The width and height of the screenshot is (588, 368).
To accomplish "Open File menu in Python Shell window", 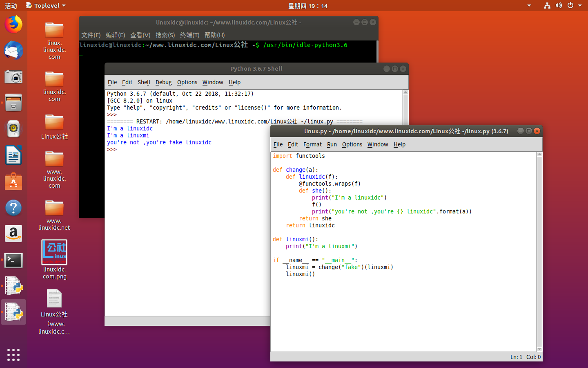I will [x=112, y=82].
